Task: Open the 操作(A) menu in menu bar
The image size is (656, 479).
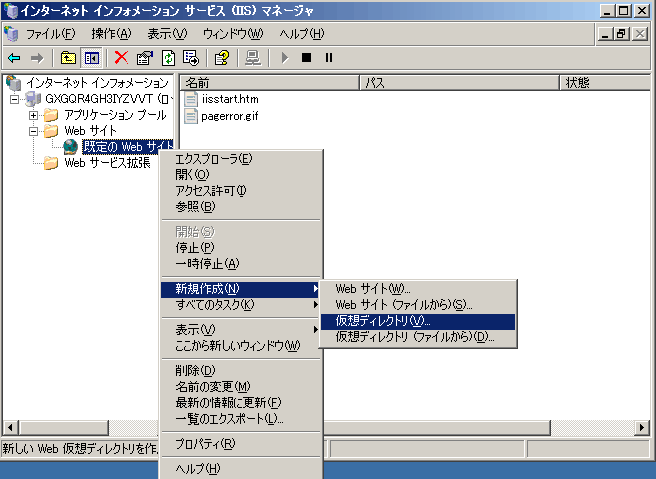Action: tap(110, 34)
